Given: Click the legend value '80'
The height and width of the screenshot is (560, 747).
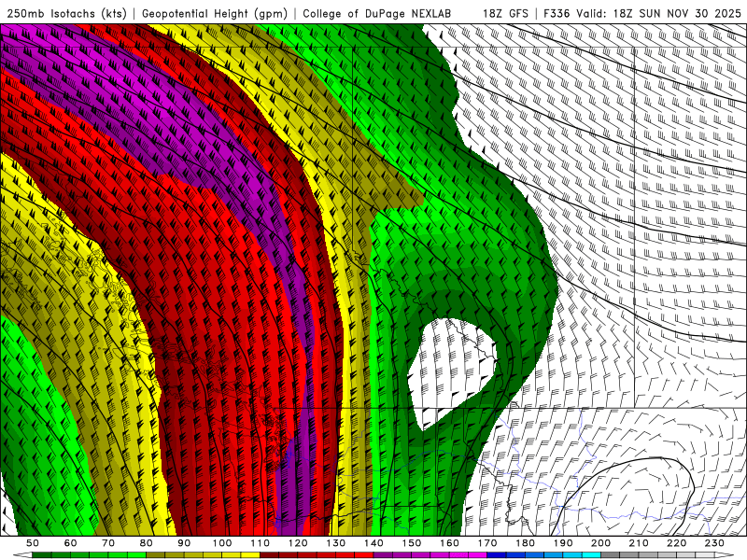Looking at the screenshot, I should [x=147, y=543].
